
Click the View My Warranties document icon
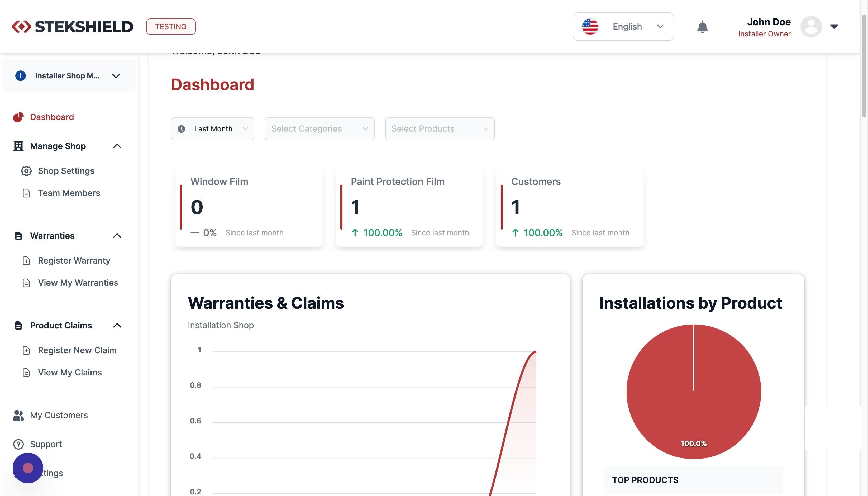coord(26,283)
